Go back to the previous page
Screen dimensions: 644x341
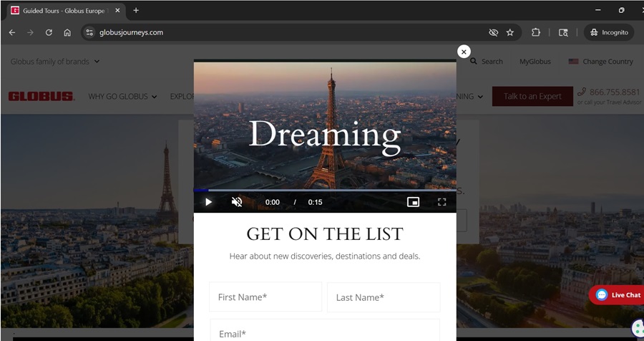pos(12,32)
